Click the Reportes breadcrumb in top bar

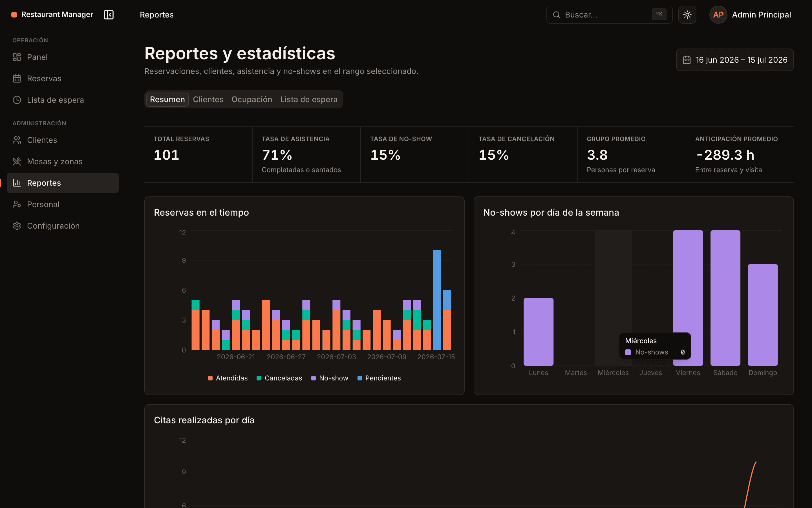pos(157,15)
